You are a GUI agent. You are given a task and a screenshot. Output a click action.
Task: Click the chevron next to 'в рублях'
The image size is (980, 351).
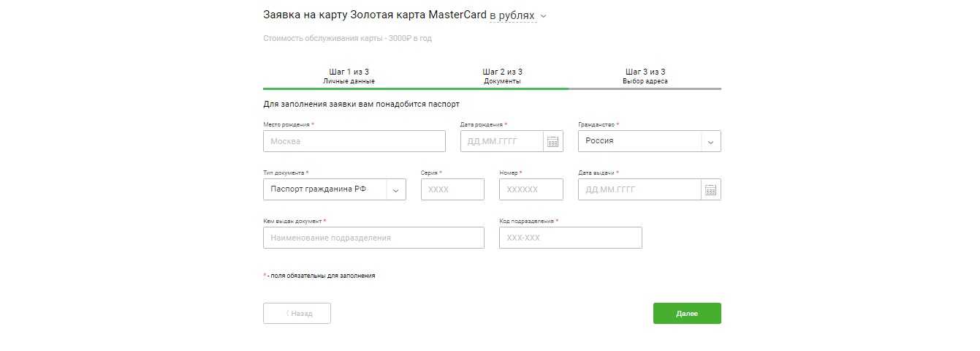[543, 16]
